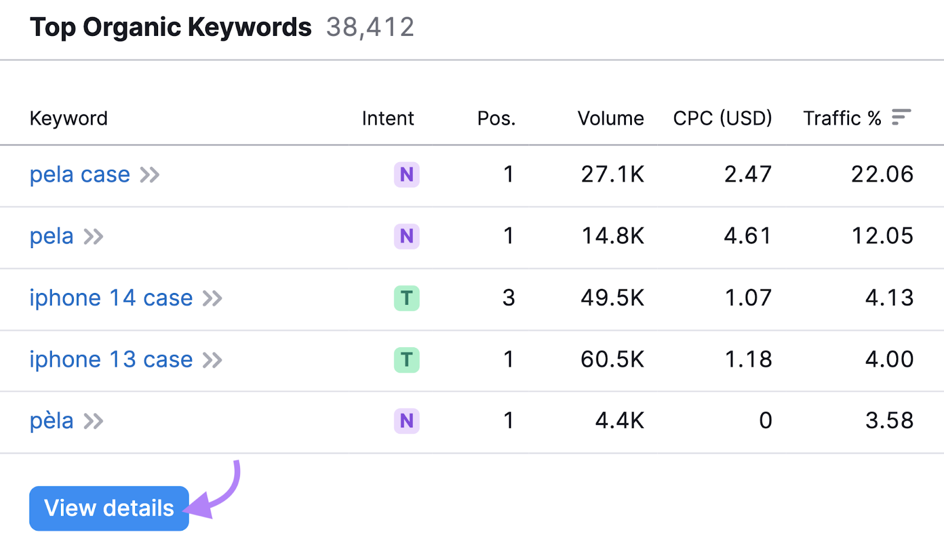Click the N intent badge for 'pela case'
The width and height of the screenshot is (944, 560).
click(407, 174)
